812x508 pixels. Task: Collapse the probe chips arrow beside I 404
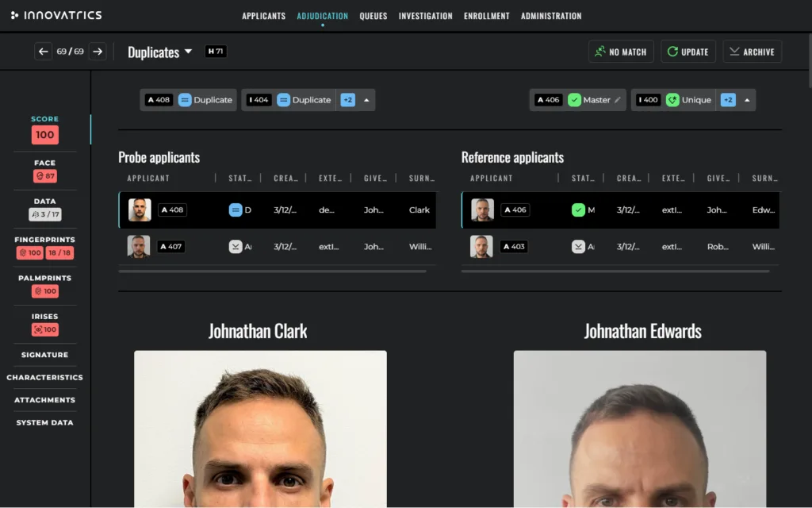click(366, 100)
